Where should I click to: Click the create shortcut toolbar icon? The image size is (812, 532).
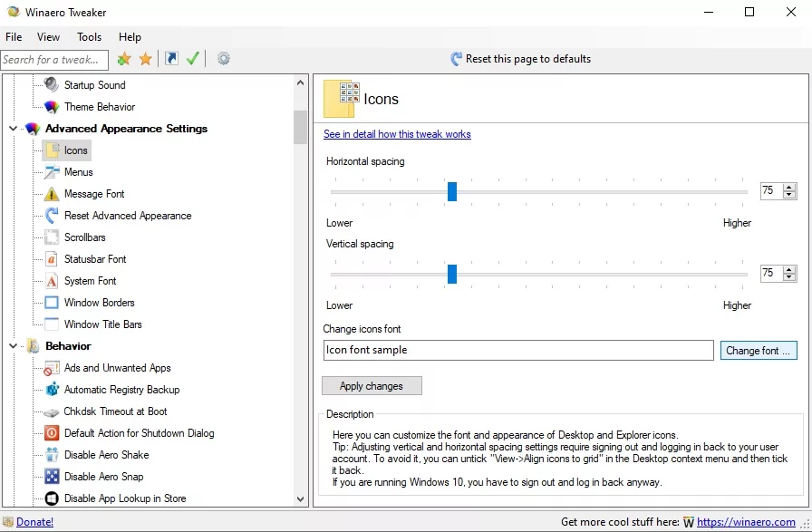171,59
